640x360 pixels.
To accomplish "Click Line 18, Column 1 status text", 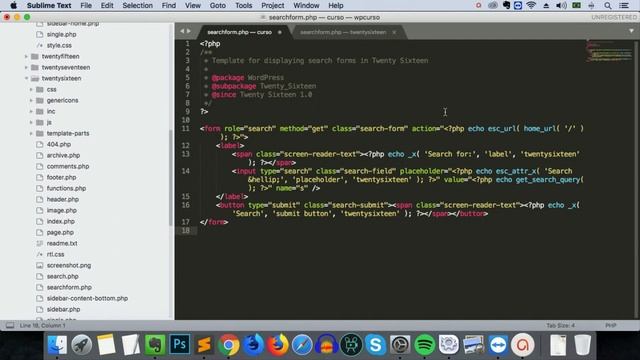I will [x=42, y=325].
